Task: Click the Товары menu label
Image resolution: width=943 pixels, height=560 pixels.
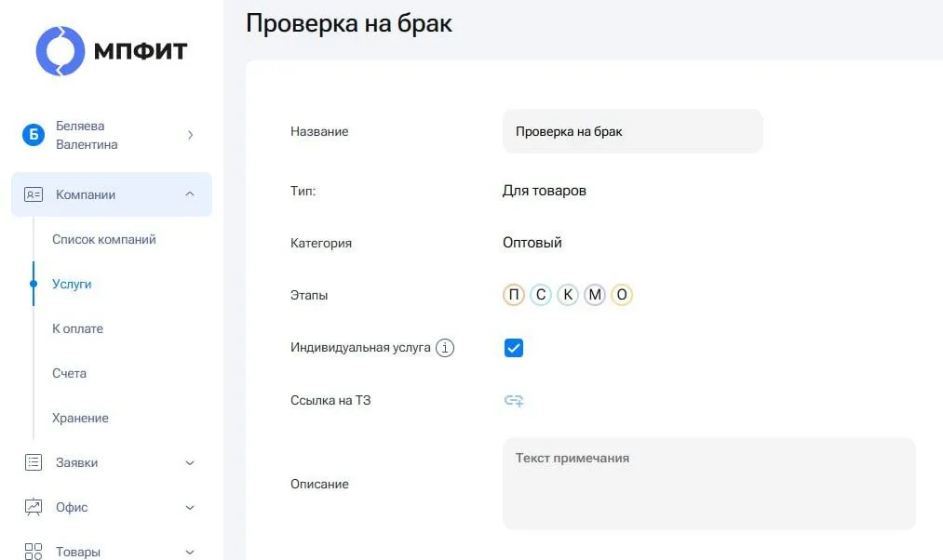Action: click(77, 552)
